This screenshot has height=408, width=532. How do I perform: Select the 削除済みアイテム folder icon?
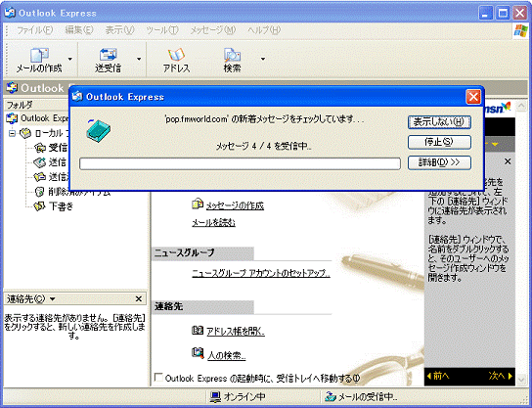[40, 192]
